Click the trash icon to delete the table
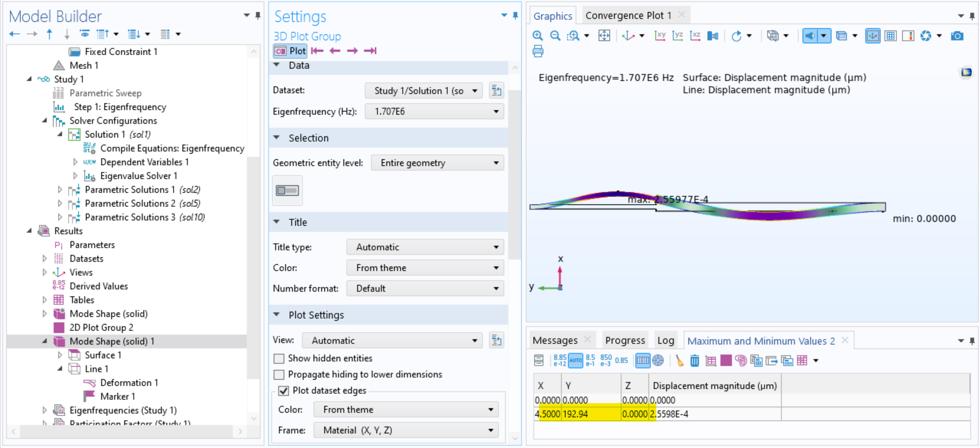 click(694, 361)
